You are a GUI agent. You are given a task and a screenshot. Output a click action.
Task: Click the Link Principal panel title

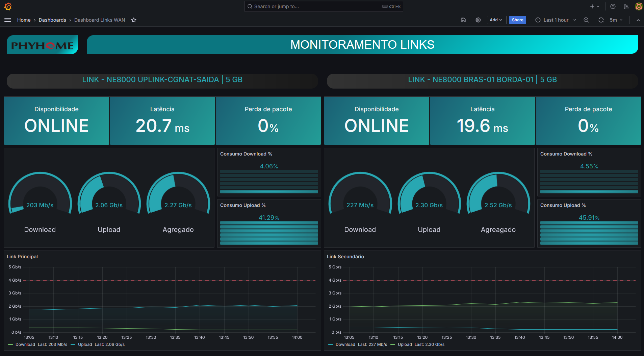click(x=22, y=257)
